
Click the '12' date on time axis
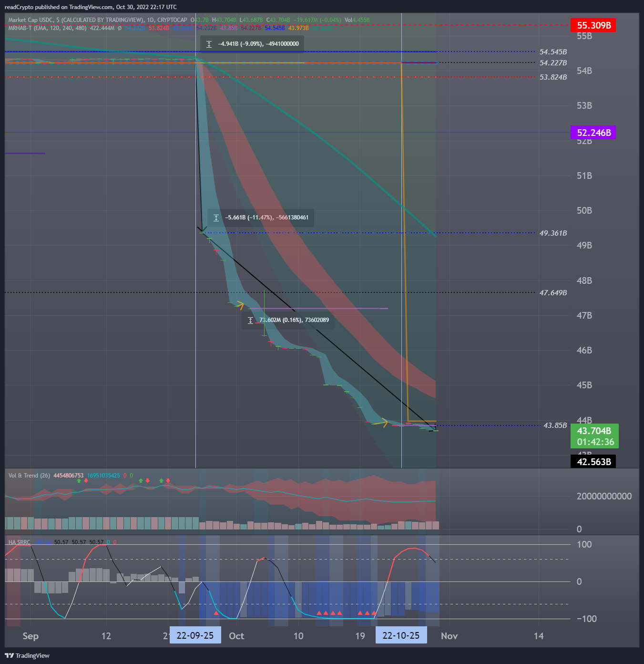pos(106,636)
